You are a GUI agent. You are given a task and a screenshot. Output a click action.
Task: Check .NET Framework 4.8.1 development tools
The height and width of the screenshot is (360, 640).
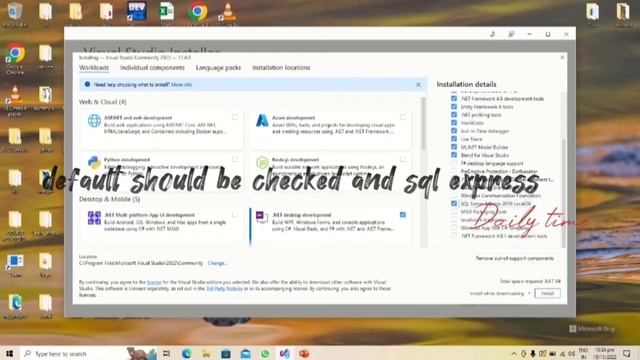(454, 236)
